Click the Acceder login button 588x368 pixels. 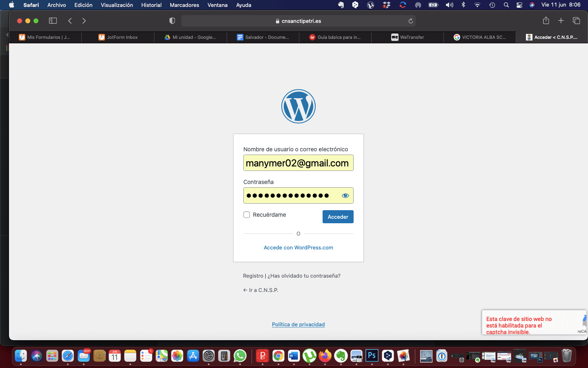pyautogui.click(x=338, y=217)
